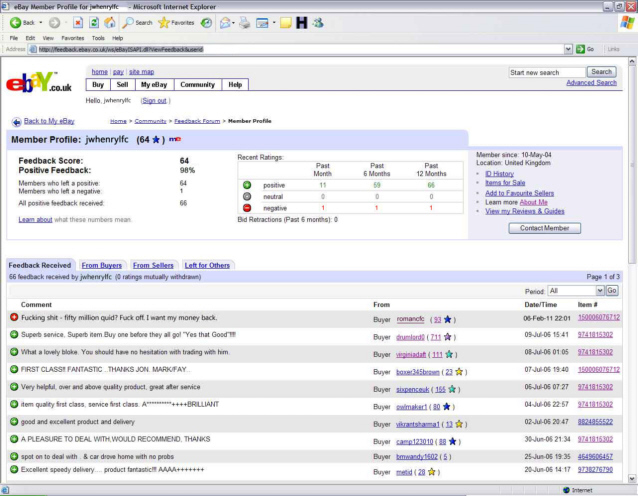Click the Forward arrow icon

[54, 23]
